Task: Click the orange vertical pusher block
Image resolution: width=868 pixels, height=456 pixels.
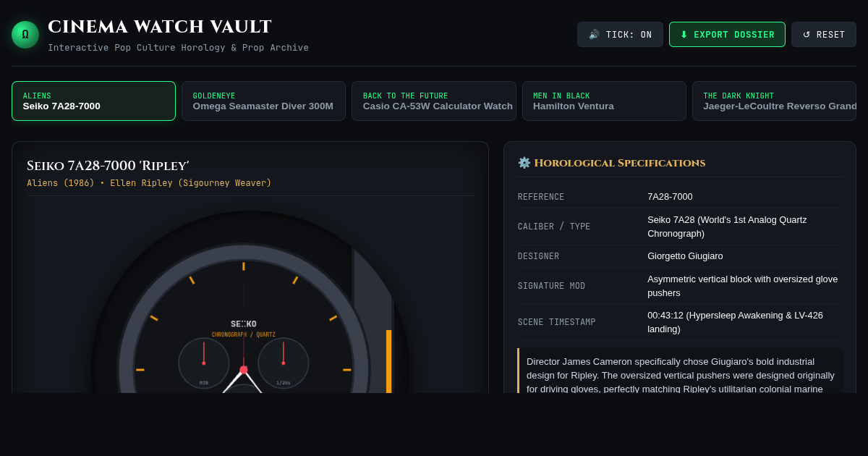Action: pyautogui.click(x=388, y=361)
